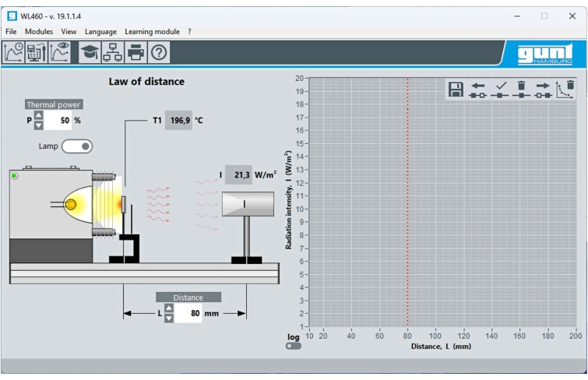Open the Learning module menu

(x=152, y=32)
